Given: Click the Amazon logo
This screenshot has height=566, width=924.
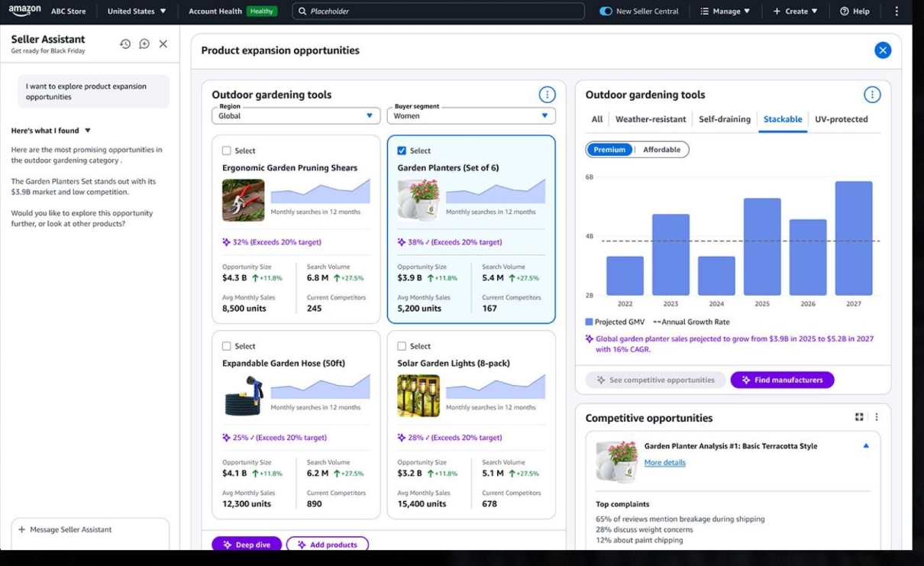Looking at the screenshot, I should coord(25,11).
